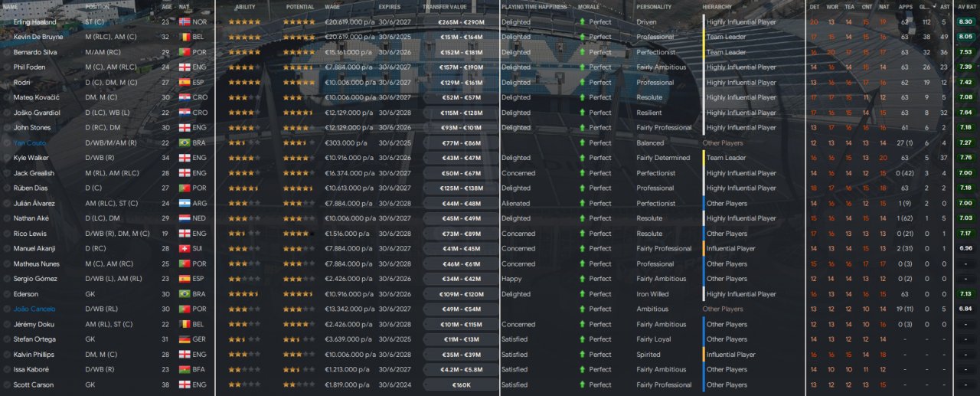This screenshot has height=396, width=980.
Task: Toggle selection circle for Scott Carson row
Action: [x=7, y=385]
